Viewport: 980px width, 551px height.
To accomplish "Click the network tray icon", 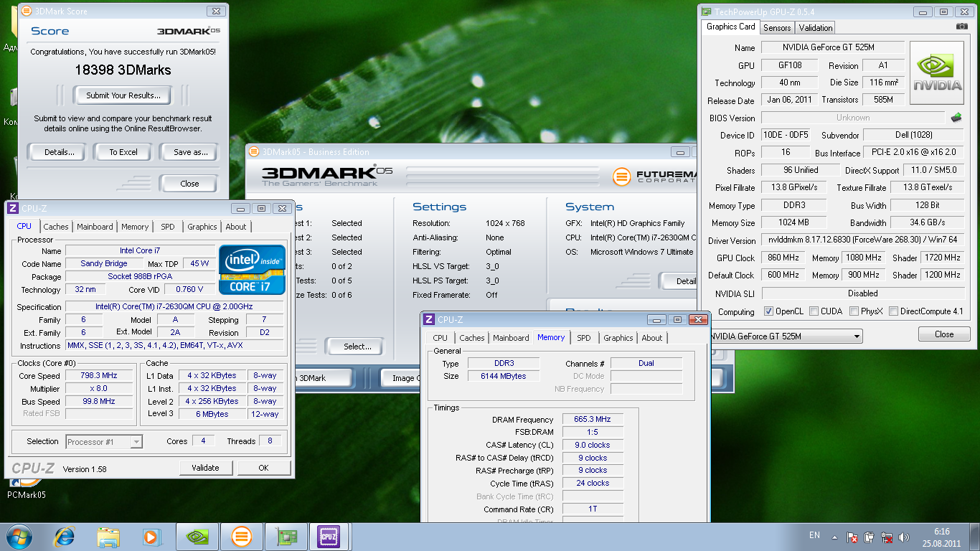I will coord(887,537).
